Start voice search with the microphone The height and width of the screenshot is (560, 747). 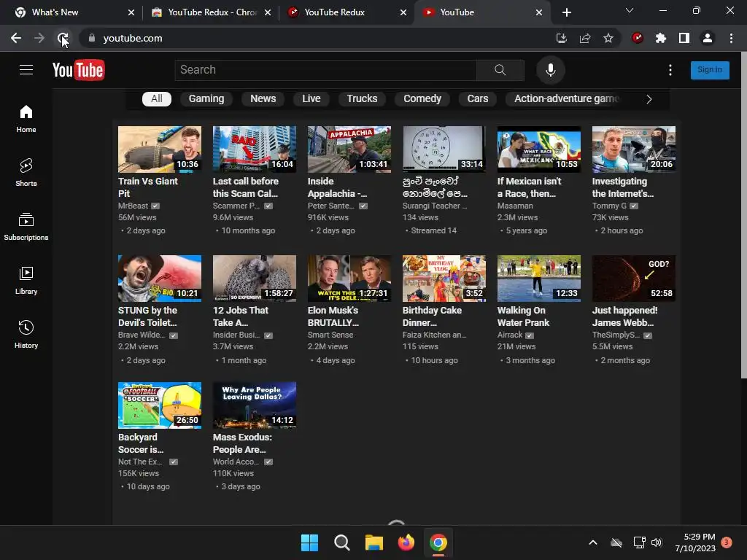click(550, 70)
